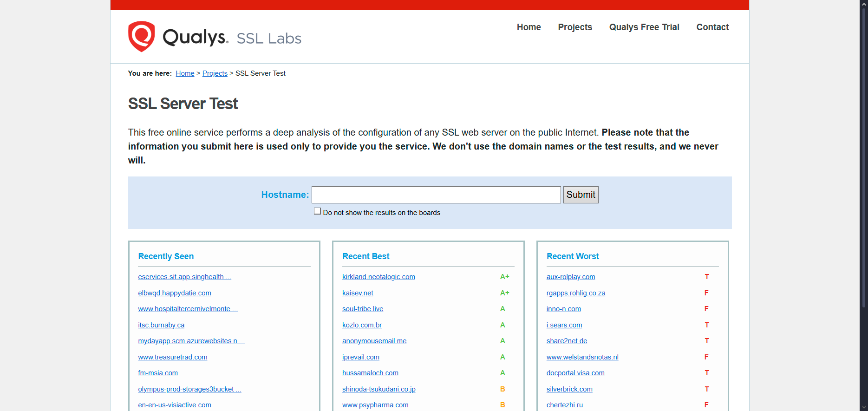
Task: Open elbwqd.happydatie.com link
Action: [x=175, y=293]
